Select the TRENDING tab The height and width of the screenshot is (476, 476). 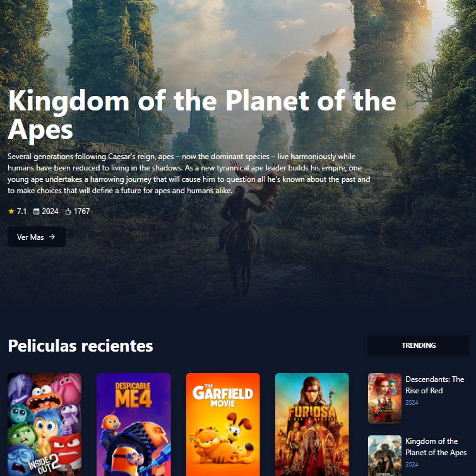pyautogui.click(x=419, y=345)
